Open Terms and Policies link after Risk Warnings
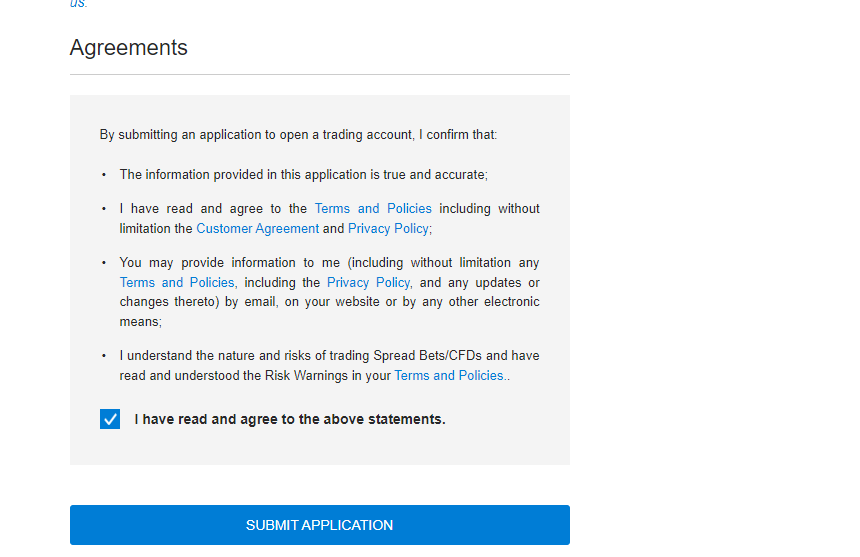 (449, 376)
